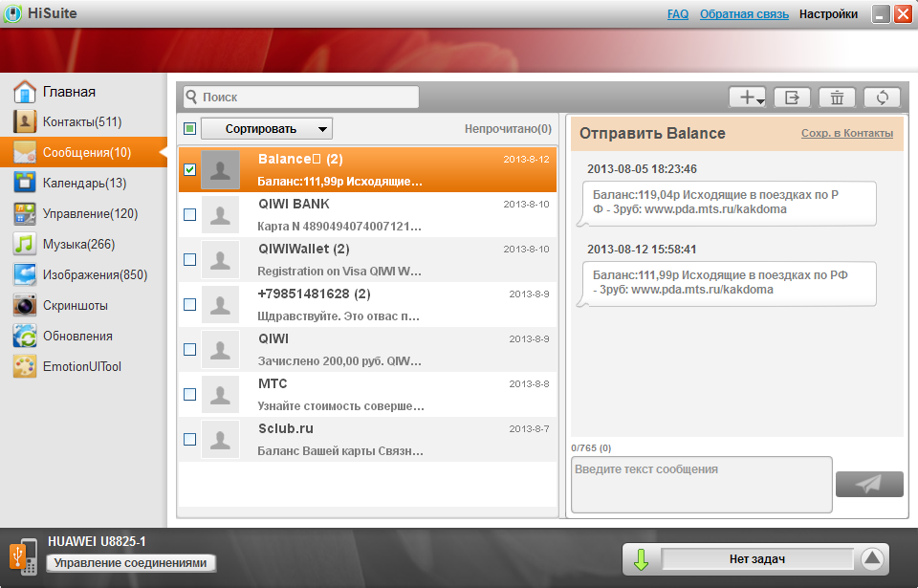
Task: Open EmotionUITool section
Action: tap(83, 366)
